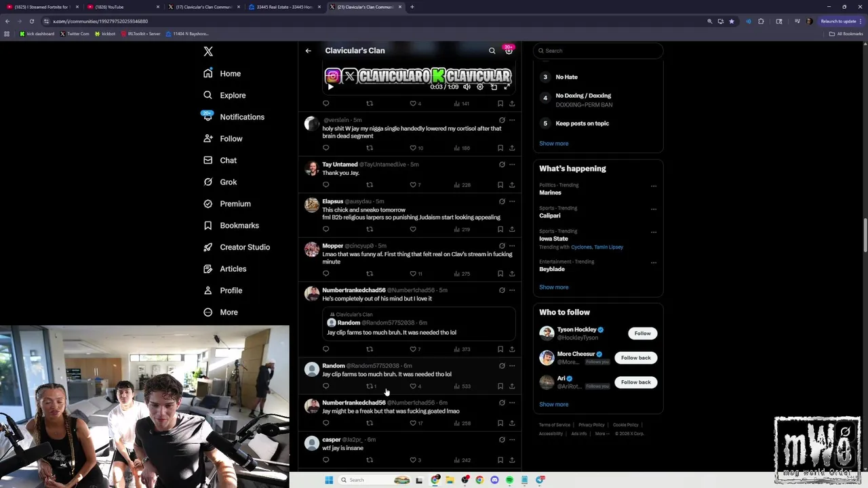
Task: Open Grok in sidebar
Action: [220, 182]
